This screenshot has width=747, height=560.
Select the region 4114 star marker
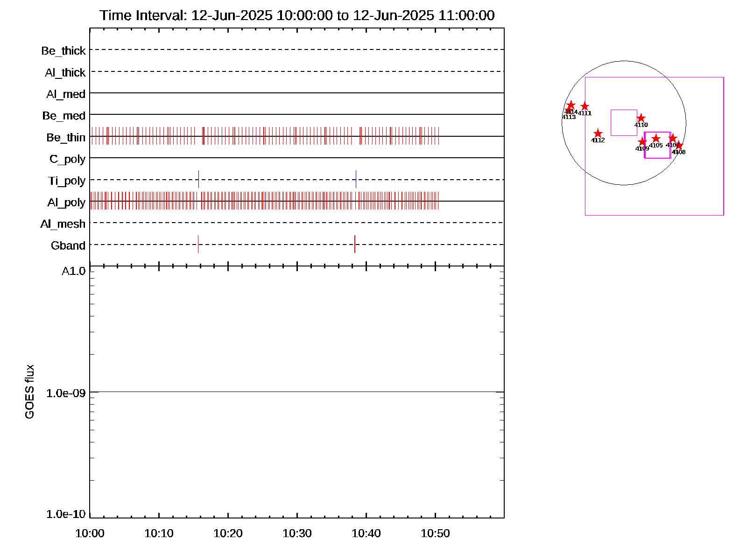(x=571, y=105)
